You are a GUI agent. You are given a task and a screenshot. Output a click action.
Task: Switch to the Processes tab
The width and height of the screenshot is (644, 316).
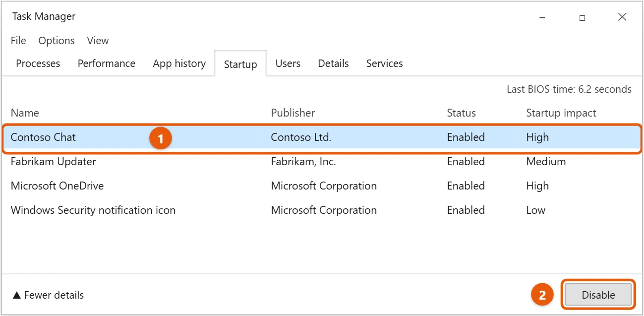click(38, 63)
